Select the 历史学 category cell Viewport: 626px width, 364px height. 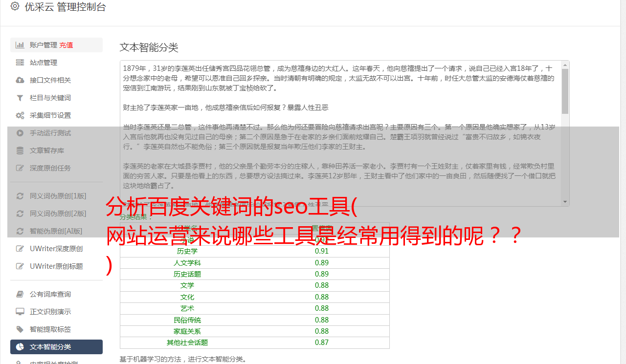pyautogui.click(x=187, y=251)
